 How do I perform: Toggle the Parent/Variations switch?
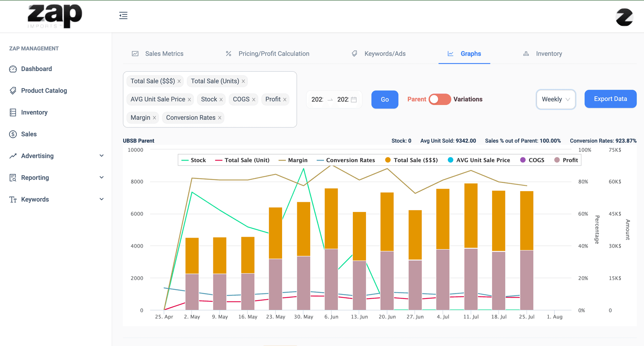point(439,100)
